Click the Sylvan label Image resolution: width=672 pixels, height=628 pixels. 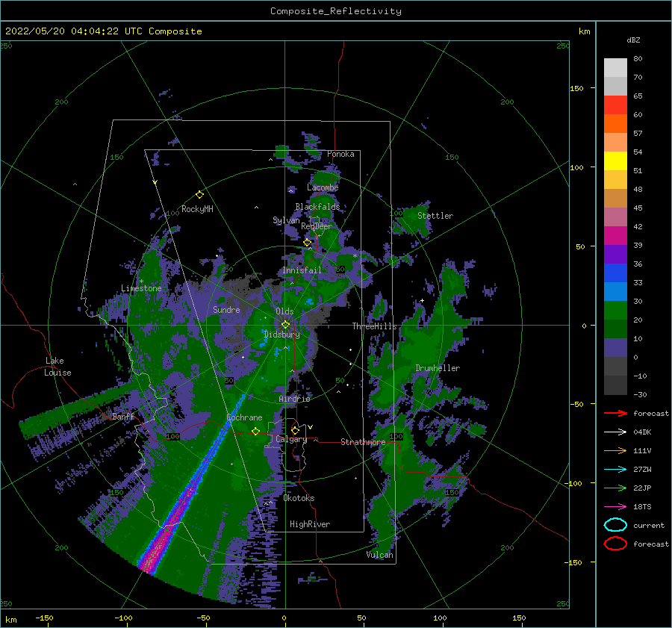286,220
